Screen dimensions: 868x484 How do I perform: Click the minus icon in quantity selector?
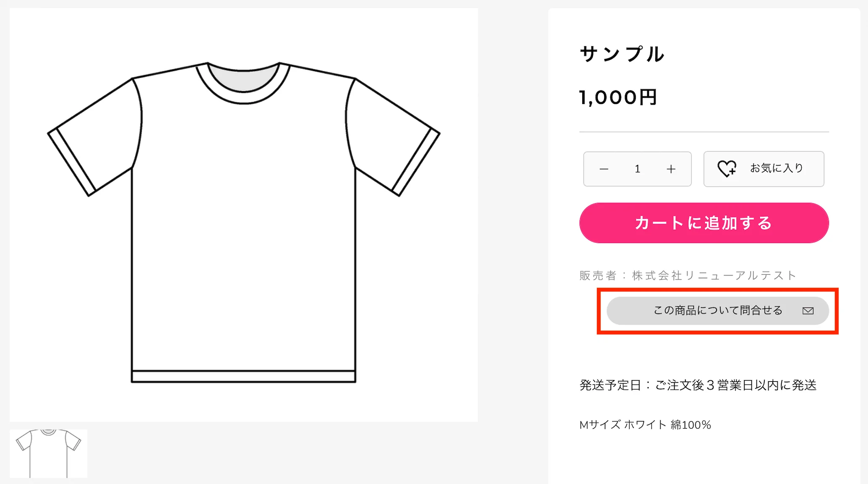coord(604,169)
